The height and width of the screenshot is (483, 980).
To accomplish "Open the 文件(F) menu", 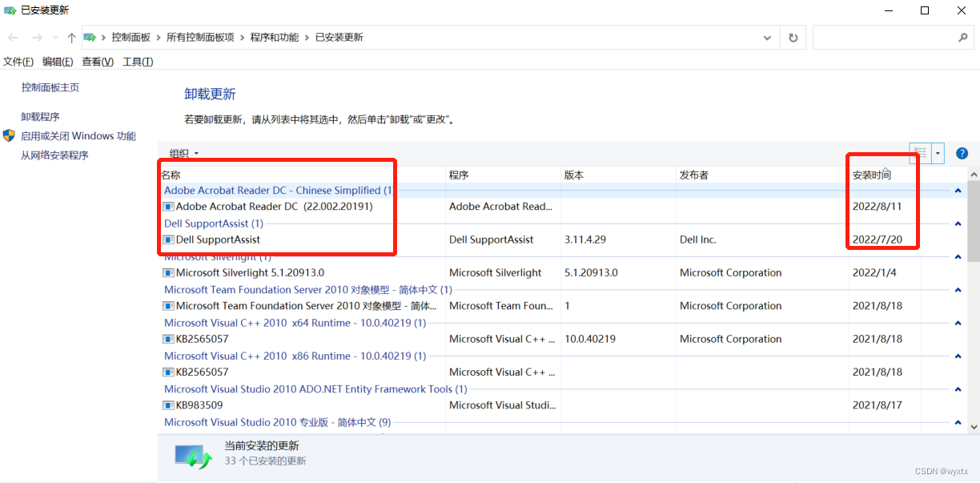I will coord(18,62).
